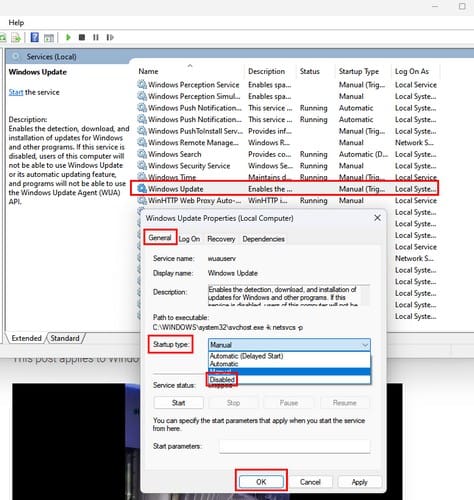Image resolution: width=474 pixels, height=500 pixels.
Task: Click the gear icon of Windows Perception Service
Action: coord(142,84)
